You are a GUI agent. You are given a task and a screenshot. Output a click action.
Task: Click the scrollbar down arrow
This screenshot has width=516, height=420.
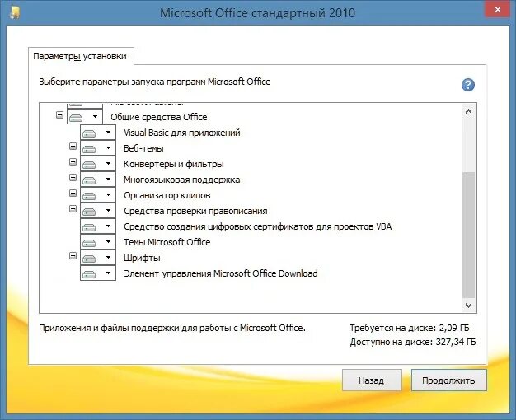469,306
